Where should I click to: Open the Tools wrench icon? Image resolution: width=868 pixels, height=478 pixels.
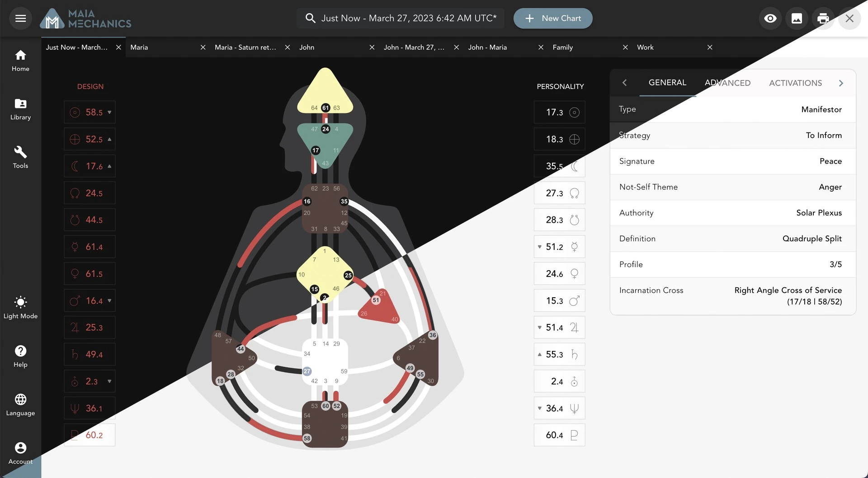[20, 157]
